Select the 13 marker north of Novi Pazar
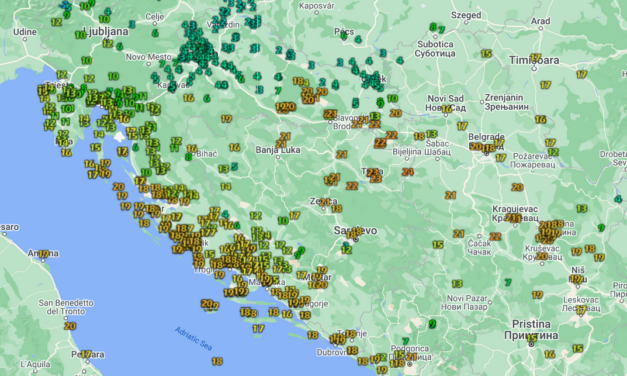This screenshot has height=376, width=627. tap(457, 284)
